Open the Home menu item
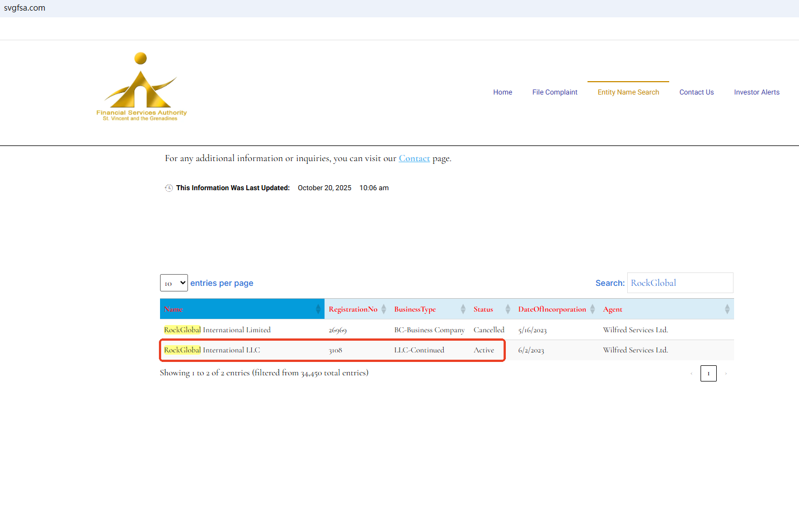The height and width of the screenshot is (532, 799). 502,92
